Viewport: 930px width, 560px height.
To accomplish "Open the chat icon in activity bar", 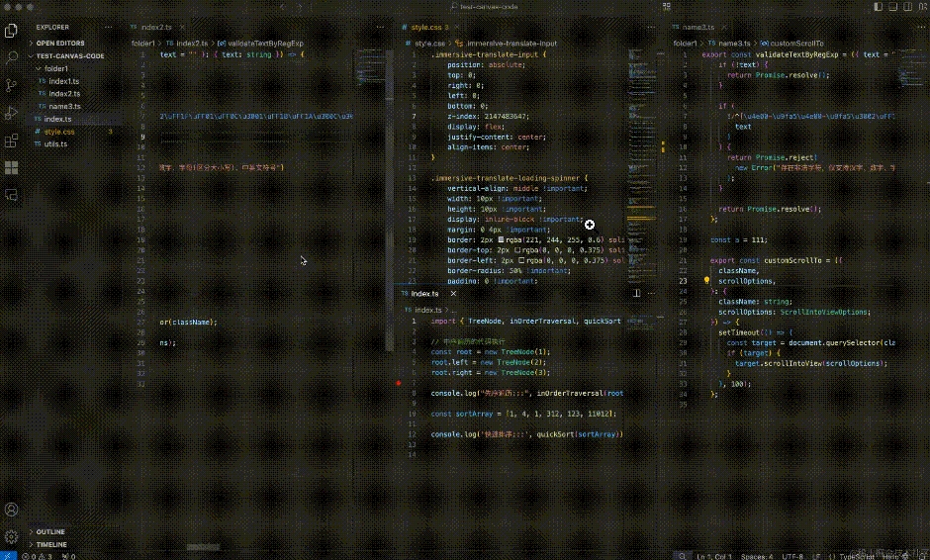I will point(11,195).
